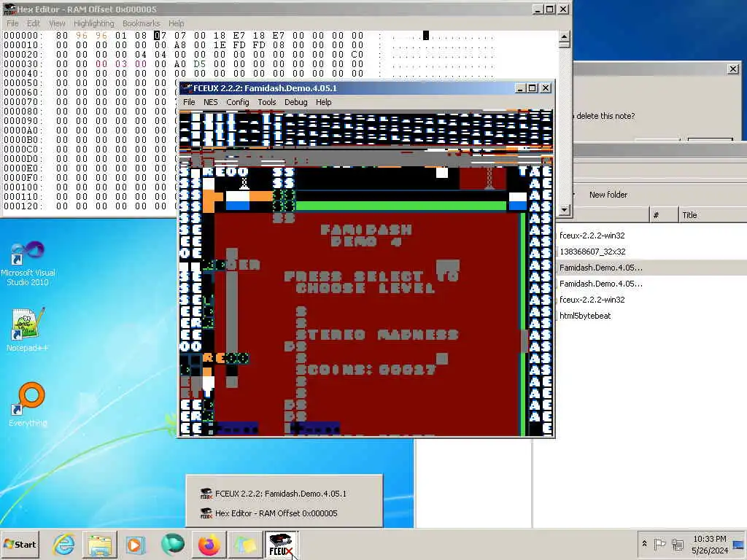The height and width of the screenshot is (560, 747).
Task: Select first fceux-2.2.2-win32 file entry
Action: coord(592,236)
